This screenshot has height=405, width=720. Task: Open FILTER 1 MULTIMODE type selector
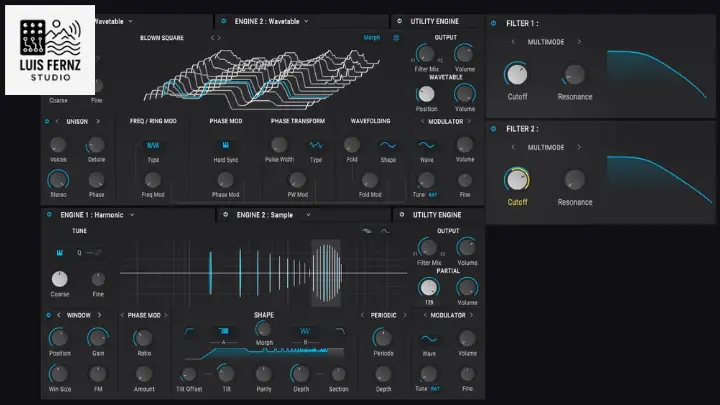click(546, 42)
